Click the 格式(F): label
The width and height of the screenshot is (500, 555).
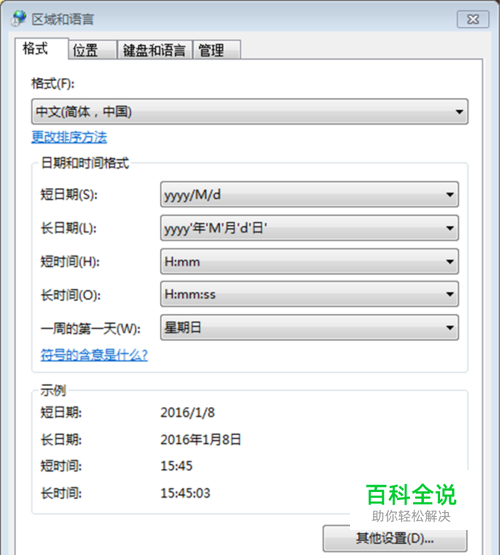(53, 84)
